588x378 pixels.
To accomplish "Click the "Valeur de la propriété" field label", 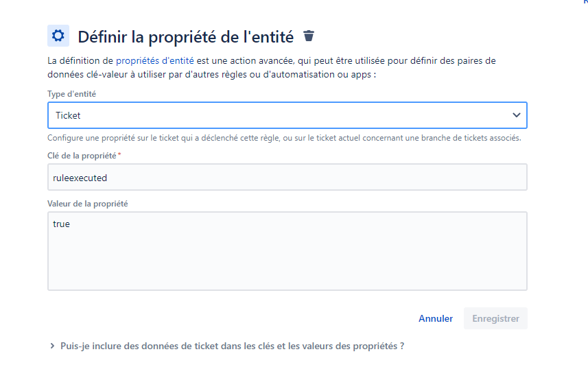I will click(87, 204).
